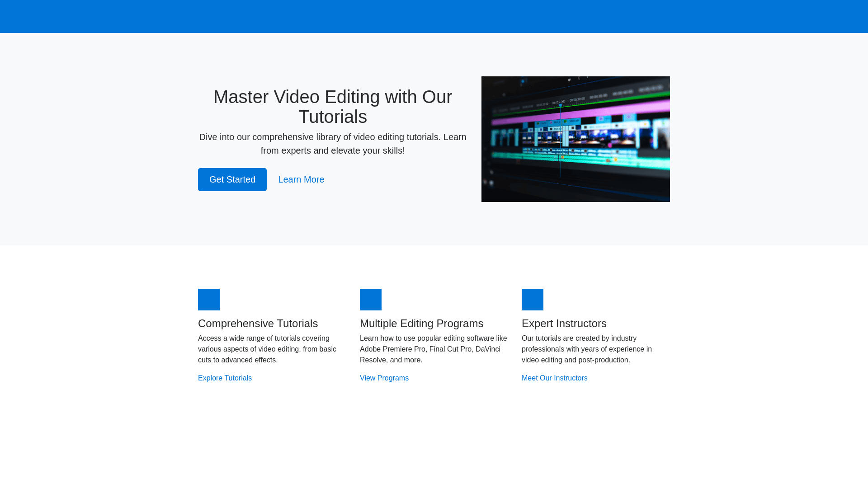Click the blue square icon above Multiple Editing Programs
The image size is (868, 488).
pyautogui.click(x=371, y=300)
